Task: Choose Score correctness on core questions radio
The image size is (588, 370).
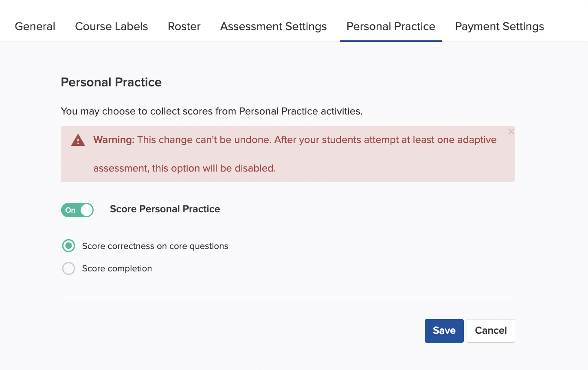Action: tap(68, 246)
